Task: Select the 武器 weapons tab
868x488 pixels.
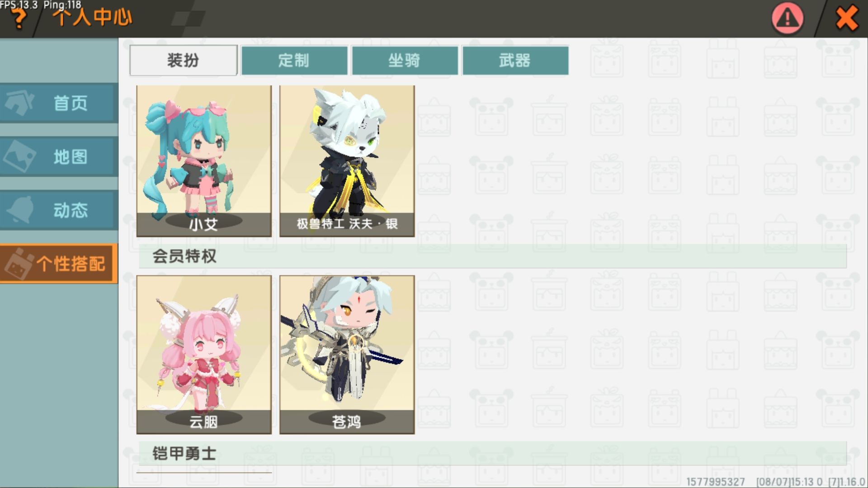Action: (x=515, y=60)
